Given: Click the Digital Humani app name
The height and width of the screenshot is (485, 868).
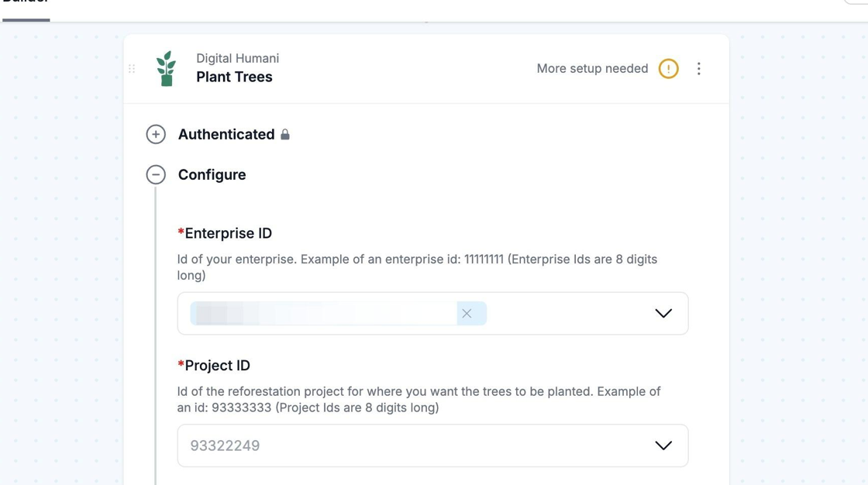Looking at the screenshot, I should [237, 58].
